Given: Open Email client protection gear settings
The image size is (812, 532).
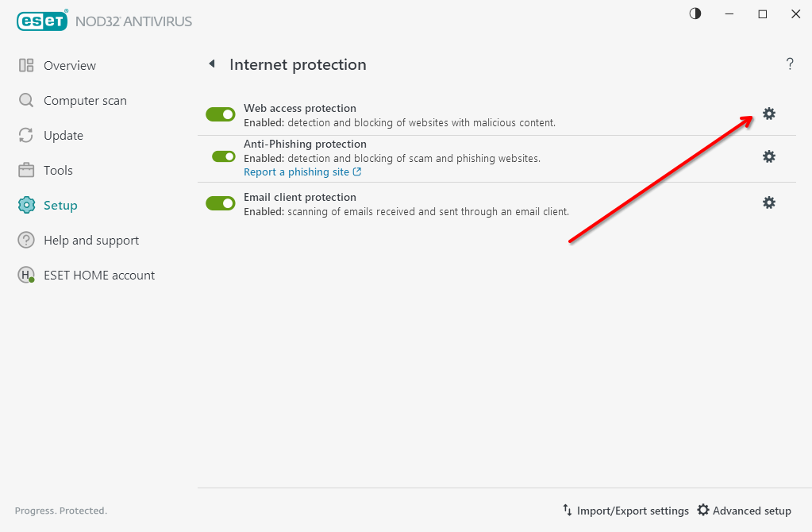Looking at the screenshot, I should pos(769,202).
